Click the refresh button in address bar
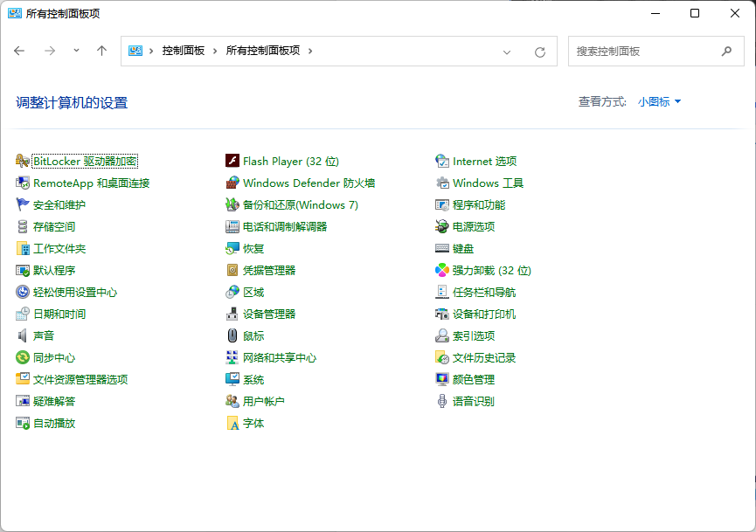 542,52
